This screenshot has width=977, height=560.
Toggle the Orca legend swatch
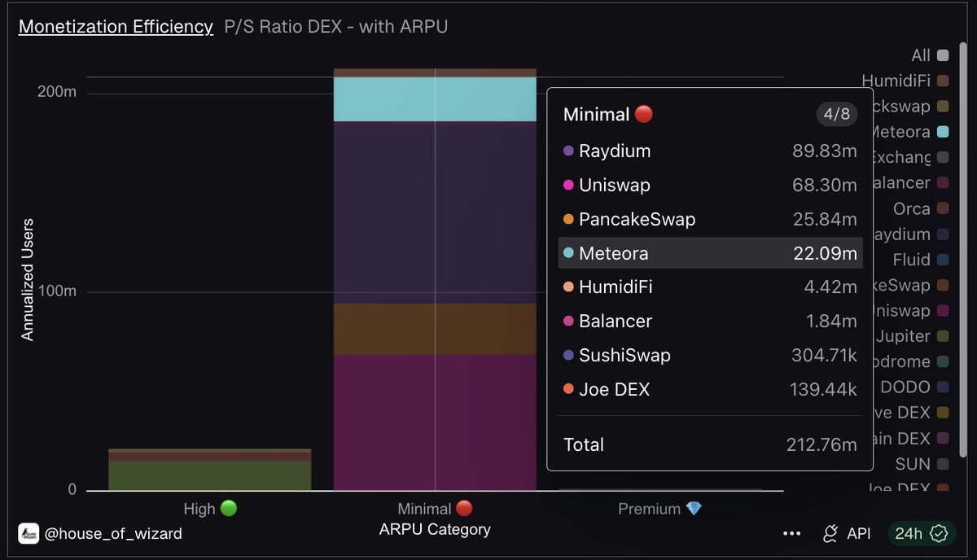[x=943, y=208]
